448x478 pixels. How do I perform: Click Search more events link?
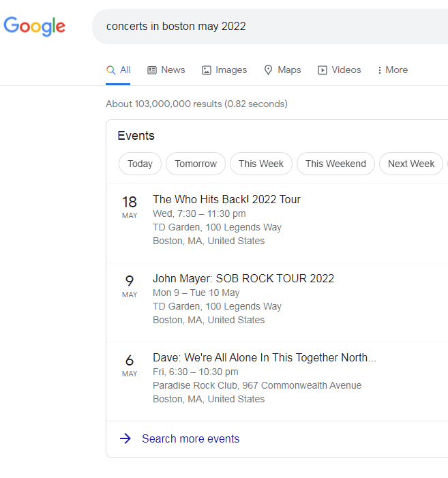190,438
